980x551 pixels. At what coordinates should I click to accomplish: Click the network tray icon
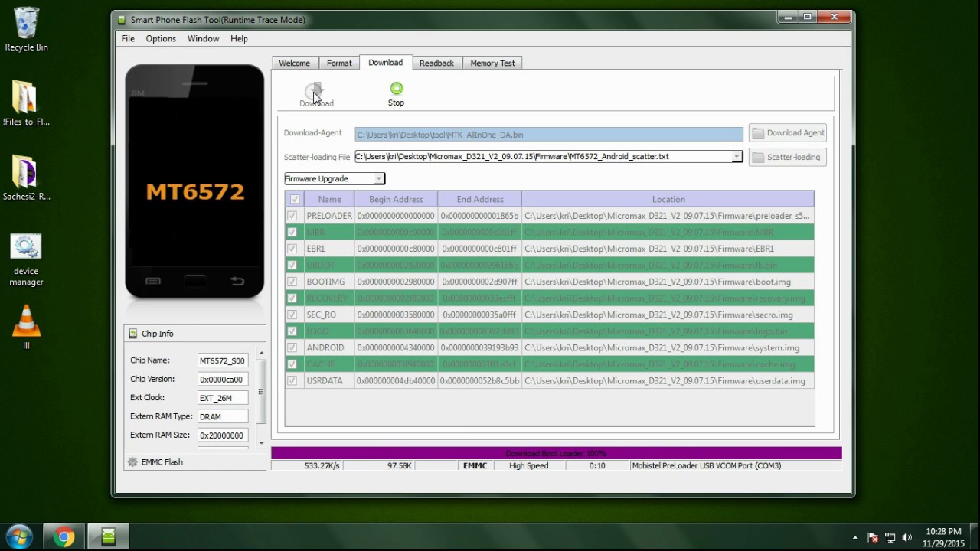(x=890, y=537)
